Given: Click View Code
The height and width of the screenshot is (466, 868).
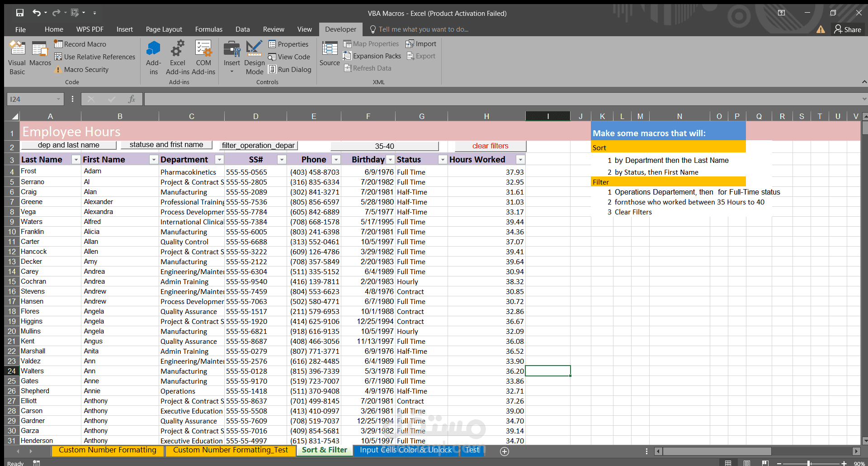Looking at the screenshot, I should pos(289,57).
